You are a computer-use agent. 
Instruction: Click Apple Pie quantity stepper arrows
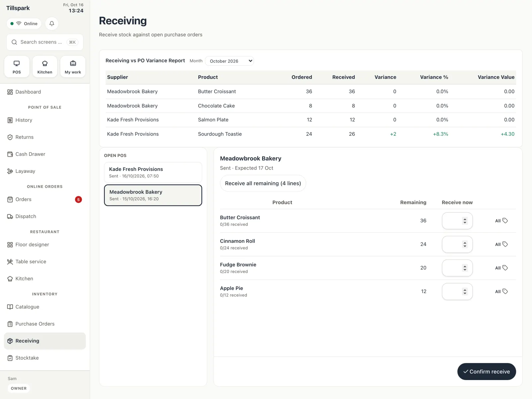point(465,292)
